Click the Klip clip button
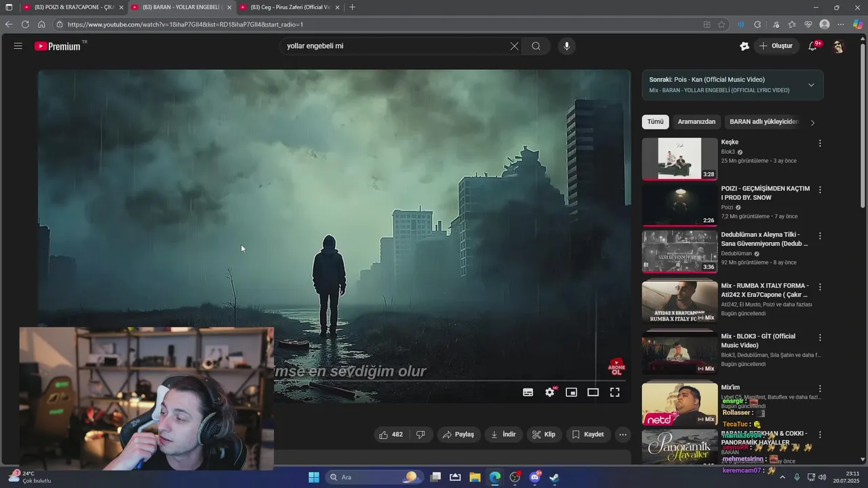 point(544,434)
